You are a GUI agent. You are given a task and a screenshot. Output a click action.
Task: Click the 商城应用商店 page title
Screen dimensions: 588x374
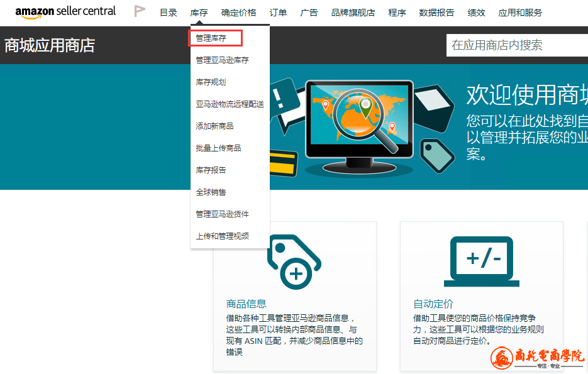pyautogui.click(x=50, y=45)
